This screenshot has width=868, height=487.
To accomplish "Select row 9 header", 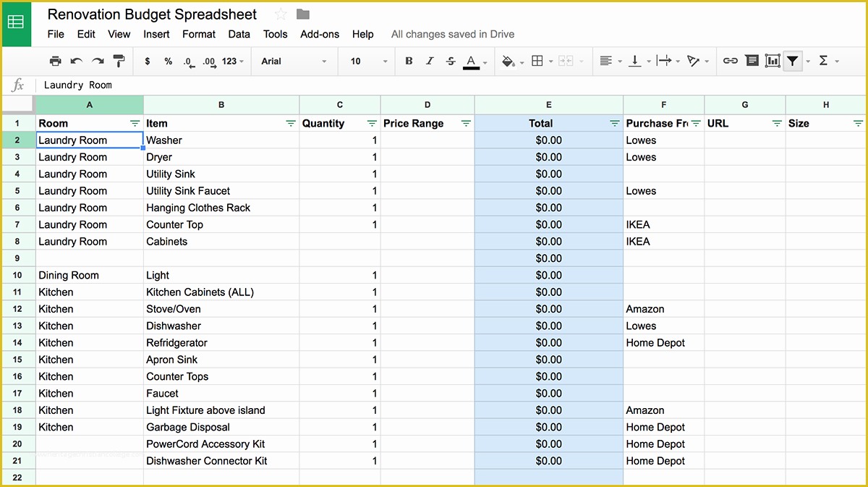I will 17,258.
